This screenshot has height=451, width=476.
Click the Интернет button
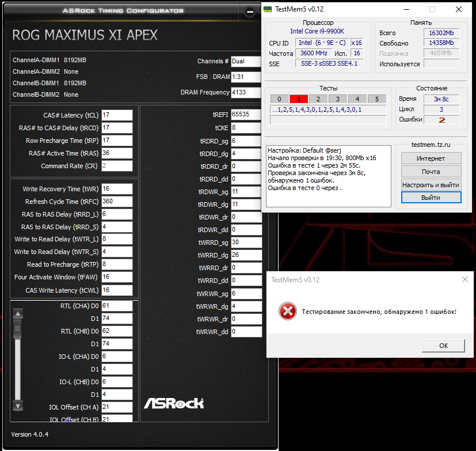click(431, 158)
